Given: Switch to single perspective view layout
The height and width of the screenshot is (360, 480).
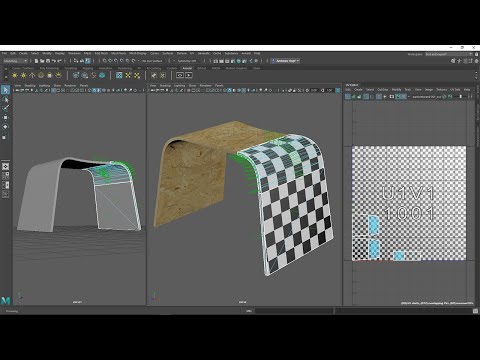Looking at the screenshot, I should [x=6, y=166].
